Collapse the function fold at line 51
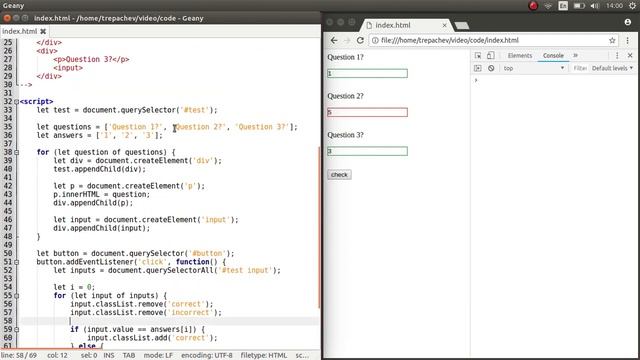 [x=16, y=262]
